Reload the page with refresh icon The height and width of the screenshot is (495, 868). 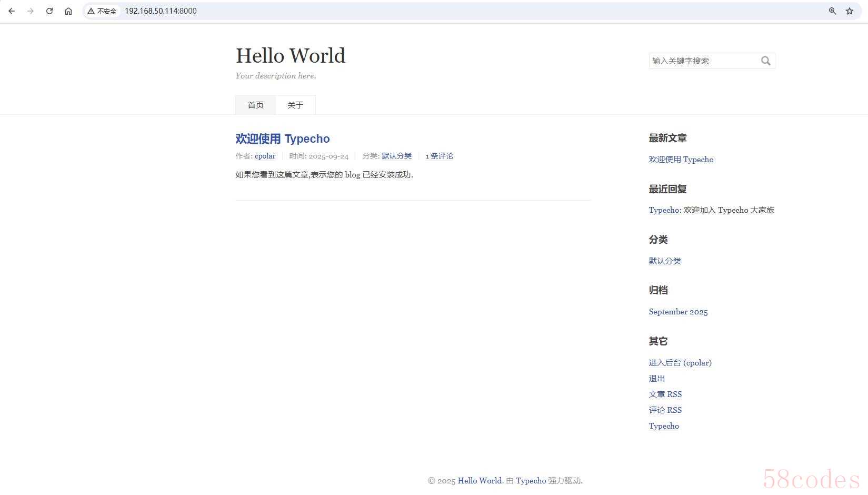click(x=49, y=11)
